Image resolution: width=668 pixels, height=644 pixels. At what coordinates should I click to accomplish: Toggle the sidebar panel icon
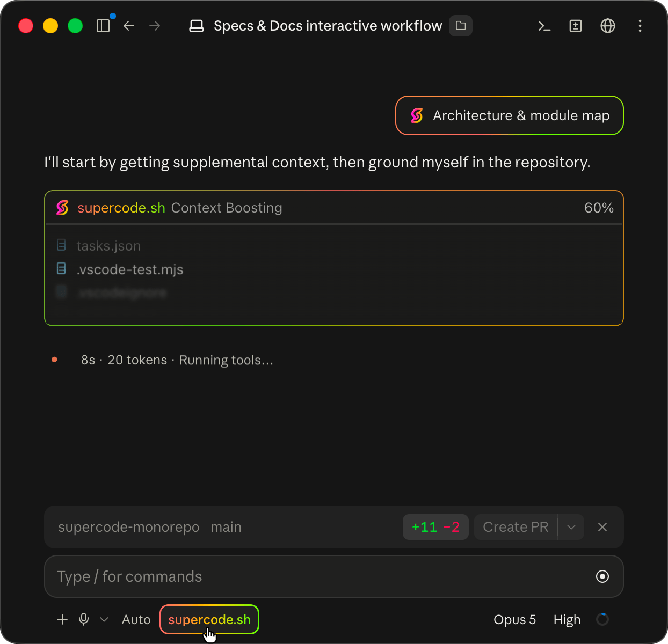click(x=103, y=26)
